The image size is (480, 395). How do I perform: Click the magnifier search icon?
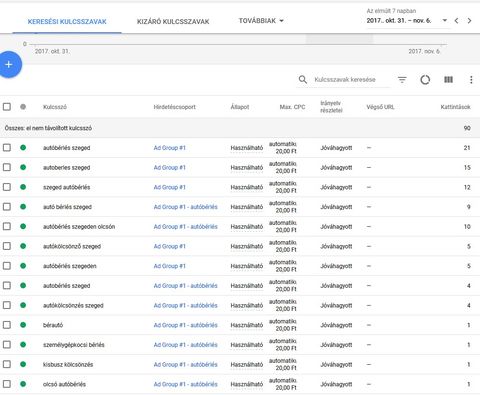pos(303,80)
